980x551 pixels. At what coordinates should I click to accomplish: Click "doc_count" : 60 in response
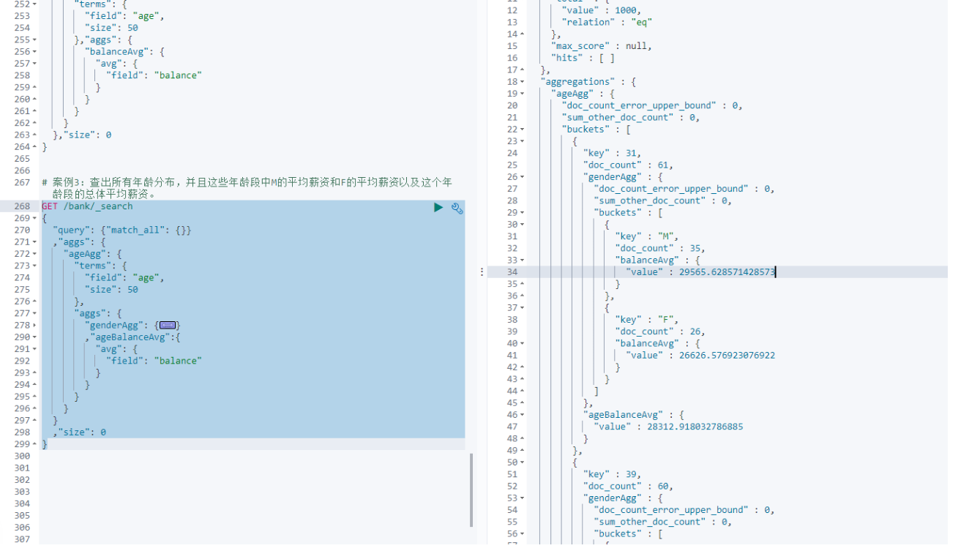pos(628,486)
